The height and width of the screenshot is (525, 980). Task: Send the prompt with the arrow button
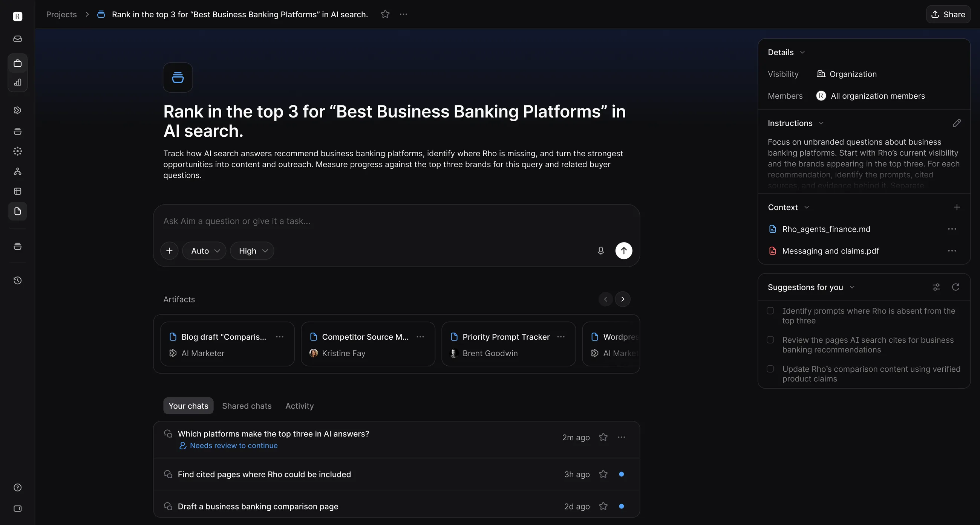[623, 250]
